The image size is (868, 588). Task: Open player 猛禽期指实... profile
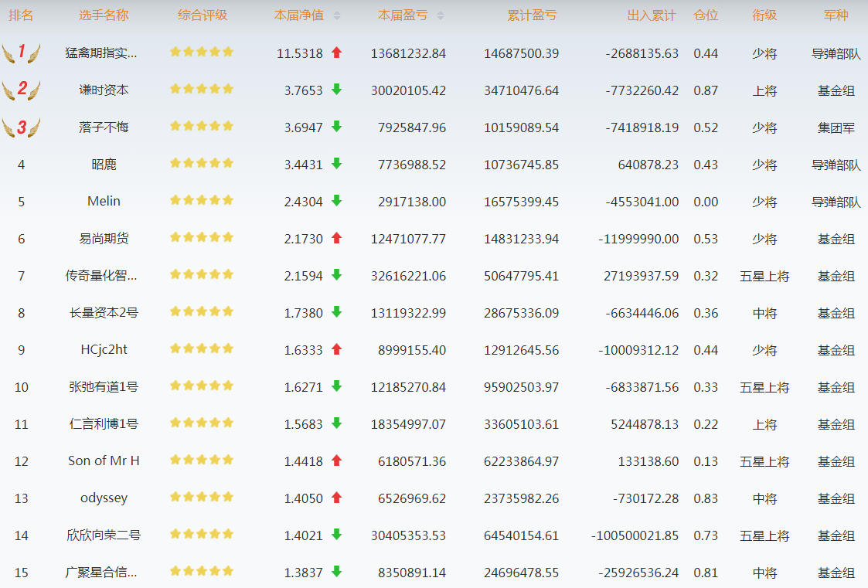point(101,53)
